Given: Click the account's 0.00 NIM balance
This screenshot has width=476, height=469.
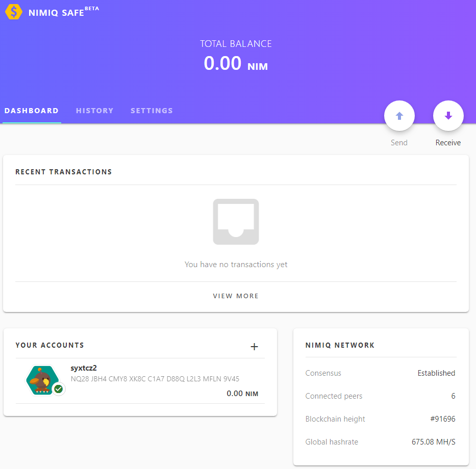Looking at the screenshot, I should click(x=242, y=394).
